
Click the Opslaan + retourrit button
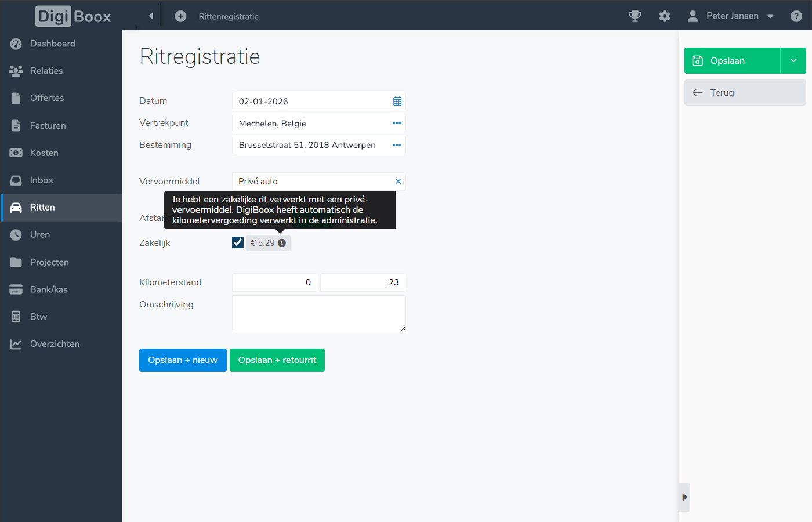click(277, 360)
